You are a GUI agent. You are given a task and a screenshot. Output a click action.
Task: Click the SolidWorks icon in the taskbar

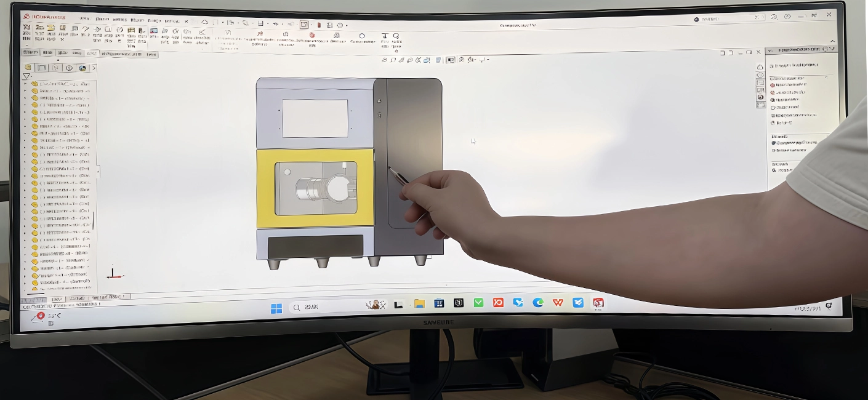[598, 303]
